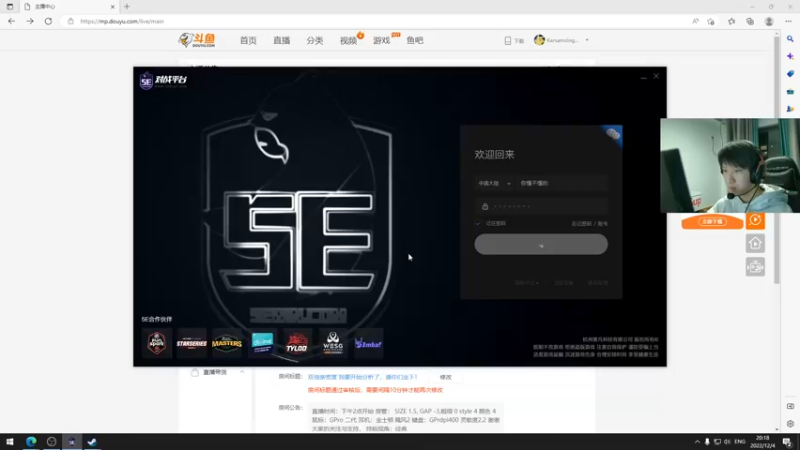Open the 游戏 games tab on Douyu
The height and width of the screenshot is (450, 800).
382,40
